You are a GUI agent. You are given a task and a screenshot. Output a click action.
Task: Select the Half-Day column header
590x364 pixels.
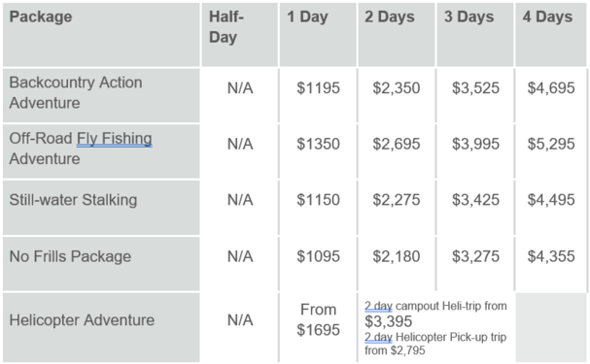226,26
